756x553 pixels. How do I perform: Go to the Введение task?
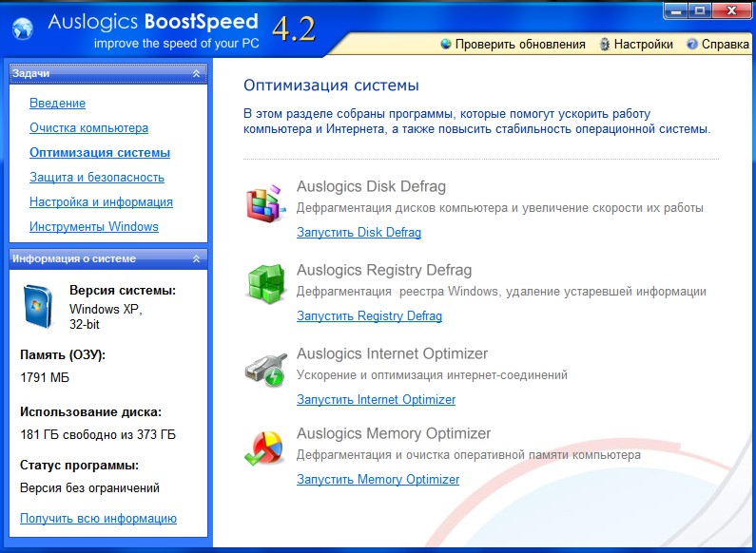point(57,103)
